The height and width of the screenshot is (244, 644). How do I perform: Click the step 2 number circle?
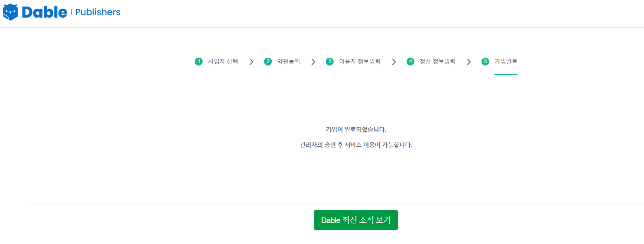point(268,61)
